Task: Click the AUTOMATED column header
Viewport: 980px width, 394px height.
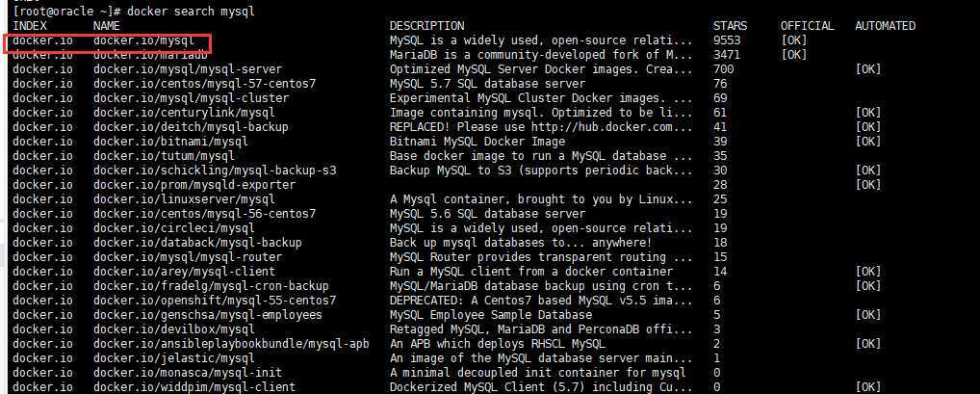Action: pos(885,26)
